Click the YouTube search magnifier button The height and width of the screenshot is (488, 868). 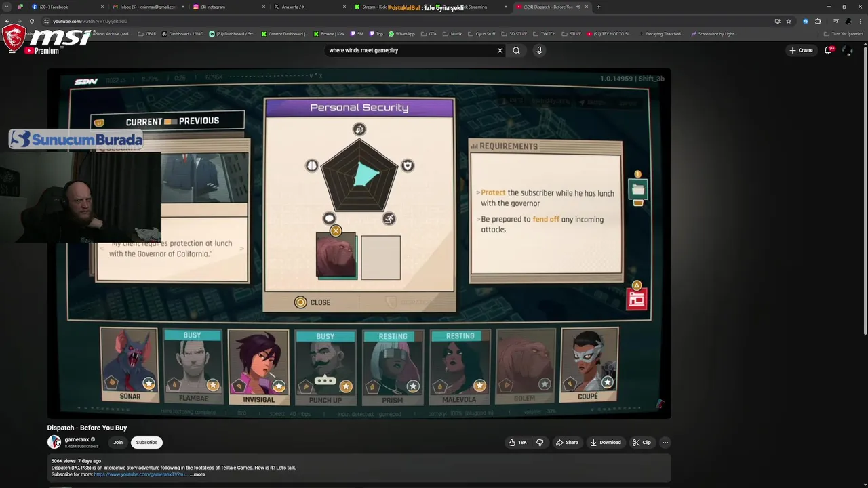517,50
